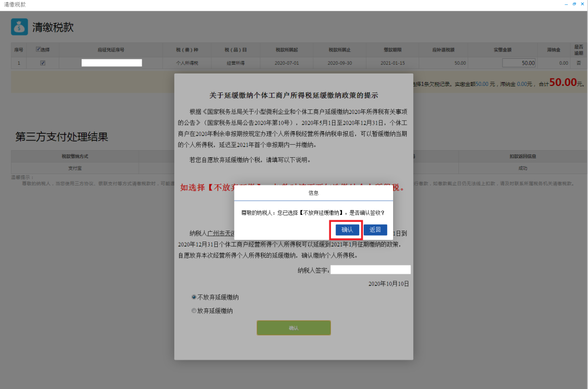This screenshot has width=588, height=389.
Task: Click the 支付宝 payment method cell
Action: 75,168
